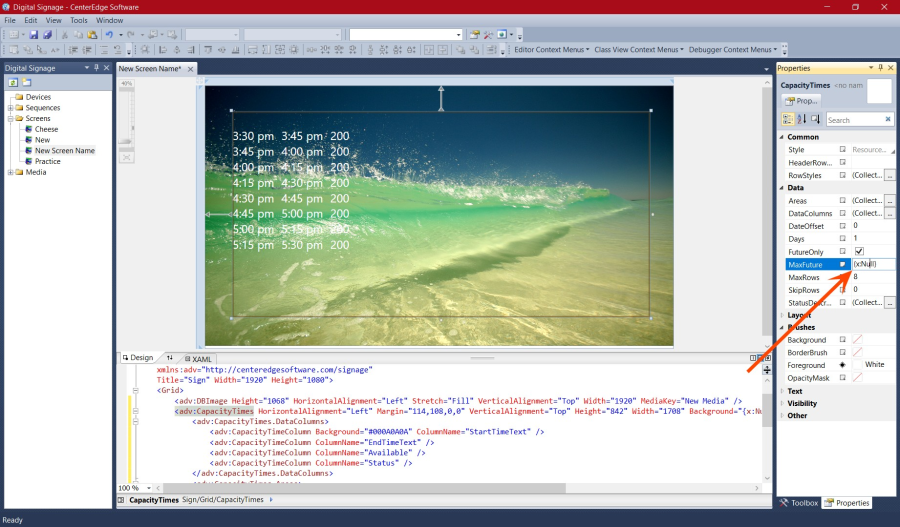Switch to the XAML tab
Screen dimensions: 900x527
pos(201,358)
